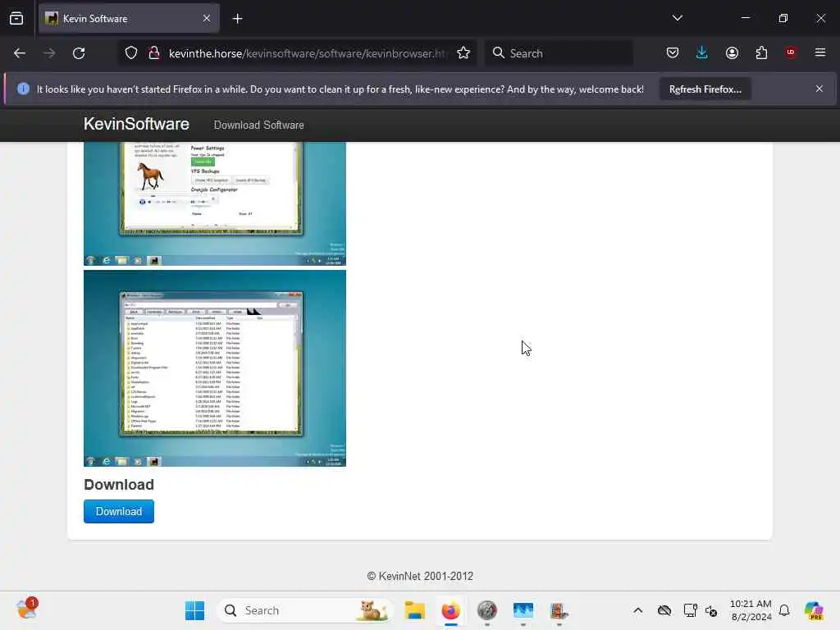This screenshot has width=840, height=630.
Task: Select the Kevin Software tab
Action: (129, 19)
